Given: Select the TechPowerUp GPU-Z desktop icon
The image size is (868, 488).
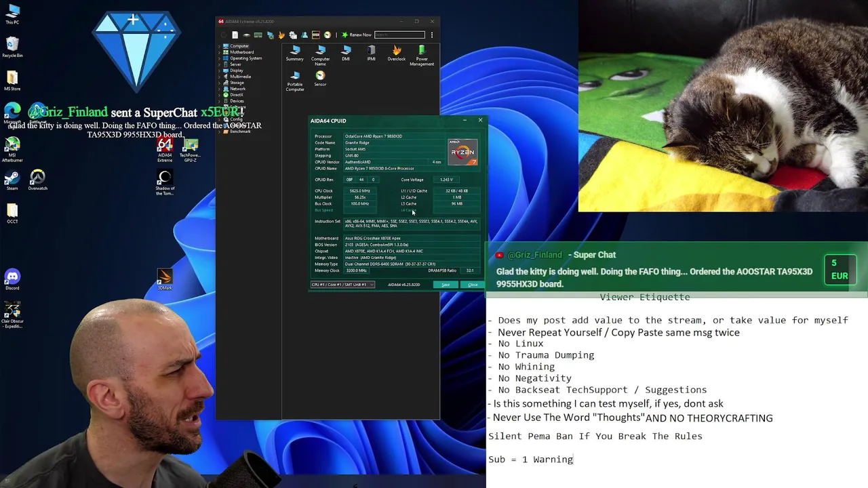Looking at the screenshot, I should click(x=190, y=150).
